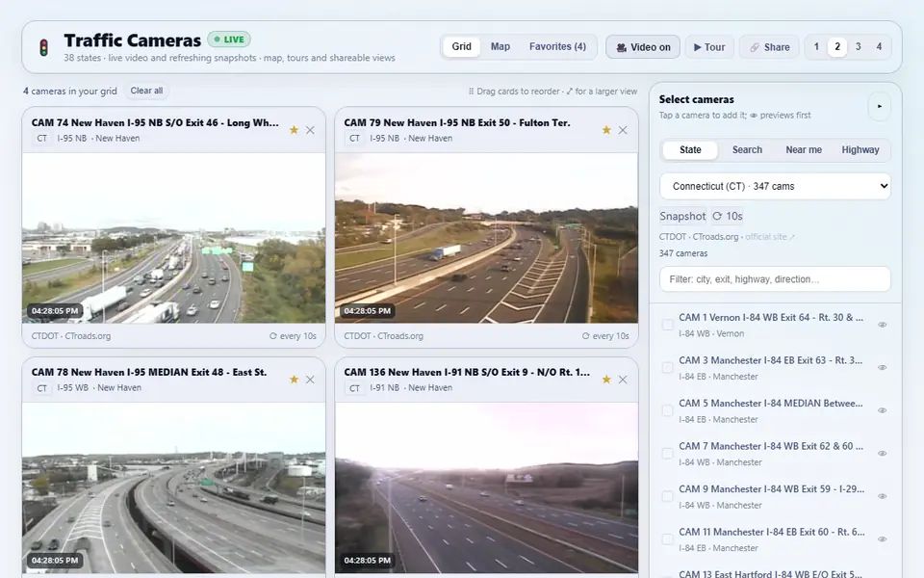Focus the camera filter input field
The image size is (924, 578).
point(775,279)
